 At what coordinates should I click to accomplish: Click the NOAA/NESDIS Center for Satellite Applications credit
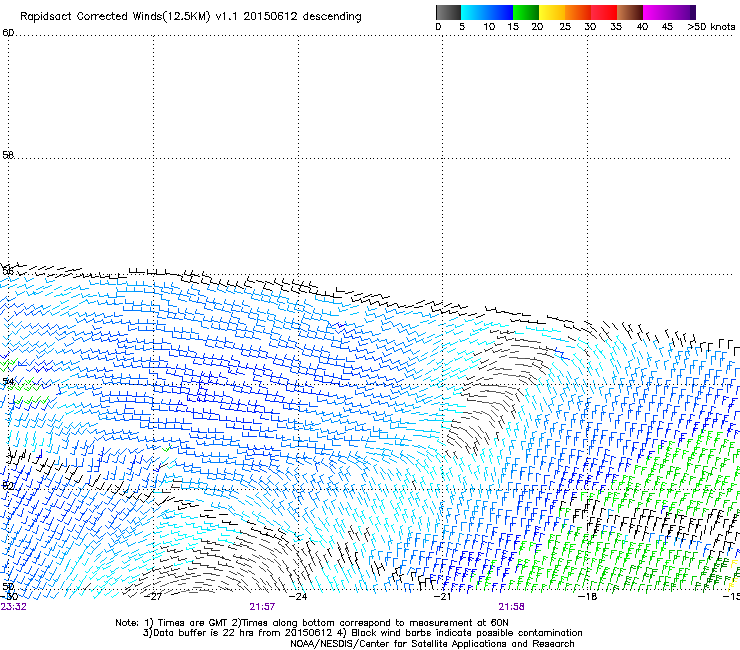click(x=432, y=644)
